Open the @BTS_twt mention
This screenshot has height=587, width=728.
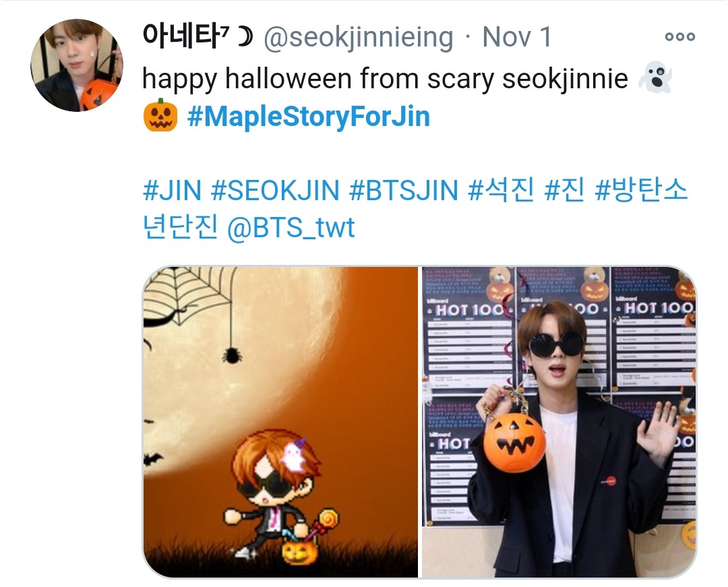[291, 227]
